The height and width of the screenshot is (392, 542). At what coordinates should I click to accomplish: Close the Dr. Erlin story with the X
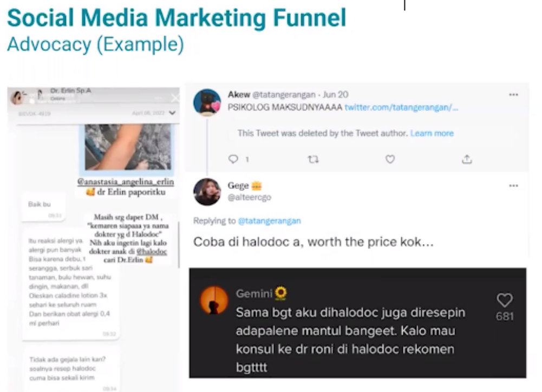(175, 98)
